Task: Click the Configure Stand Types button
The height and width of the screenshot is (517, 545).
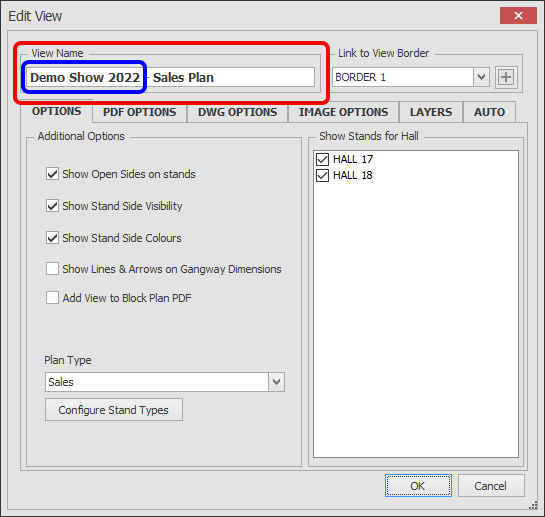Action: pos(114,410)
